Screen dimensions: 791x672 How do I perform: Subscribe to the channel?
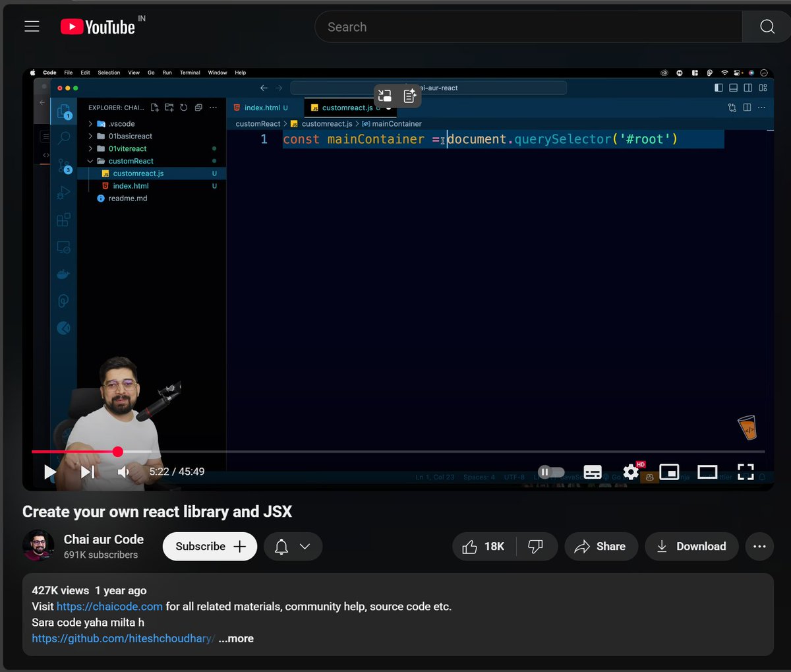(210, 547)
